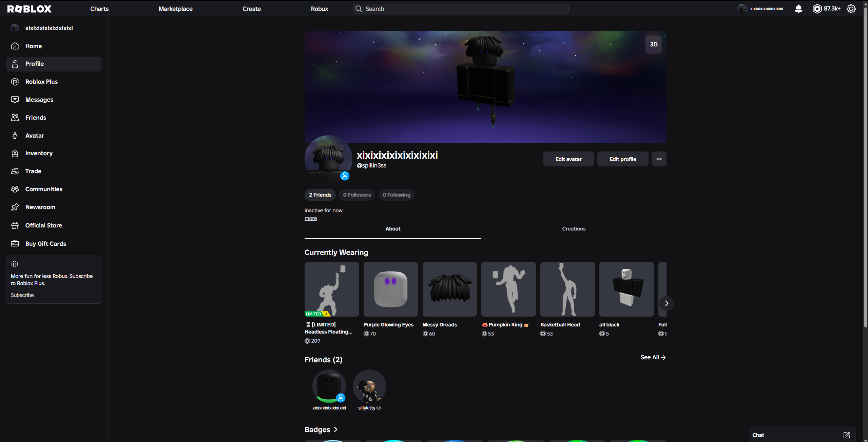Open the Basketball Head item thumbnail

[567, 289]
